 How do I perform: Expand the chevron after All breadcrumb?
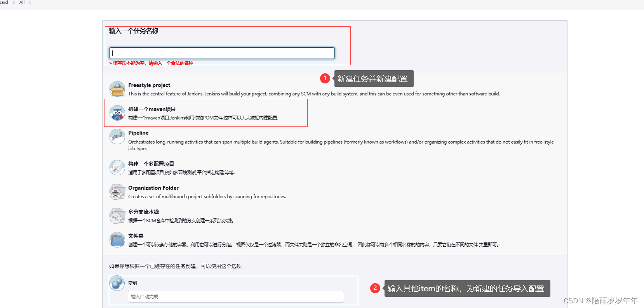(30, 2)
